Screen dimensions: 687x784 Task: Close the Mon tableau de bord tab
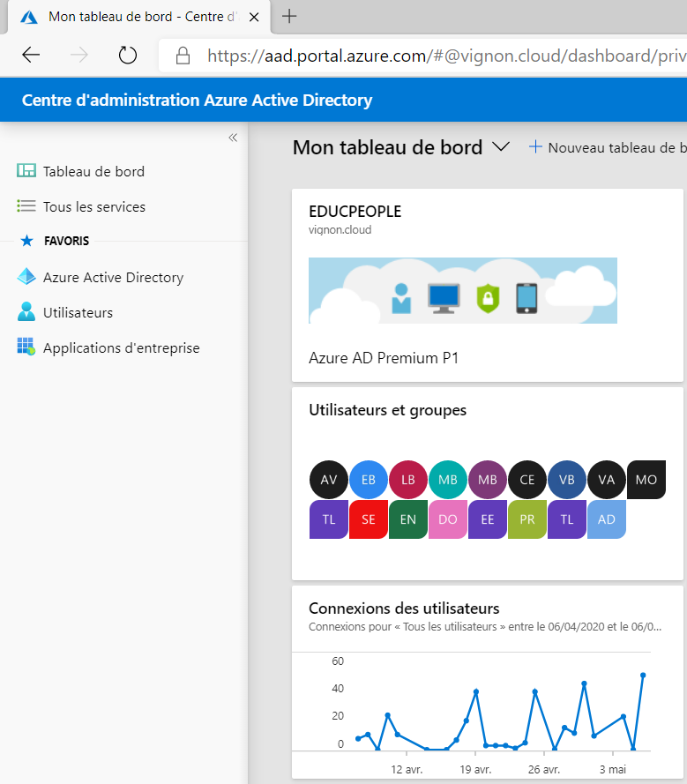(x=254, y=17)
